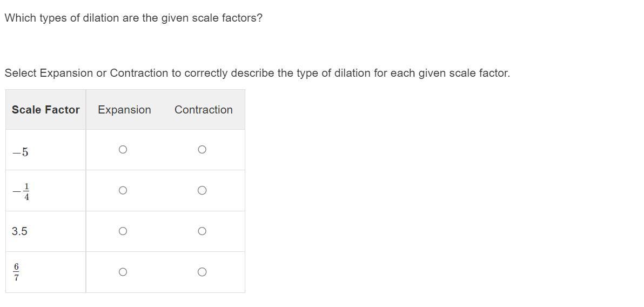Click the 6/7 fraction cell
Image resolution: width=644 pixels, height=307 pixels.
pyautogui.click(x=16, y=272)
